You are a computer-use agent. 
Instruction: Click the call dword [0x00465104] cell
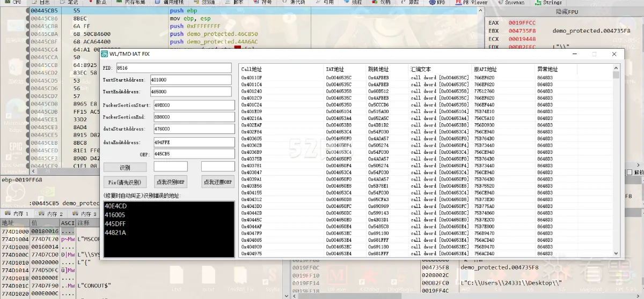pos(440,111)
